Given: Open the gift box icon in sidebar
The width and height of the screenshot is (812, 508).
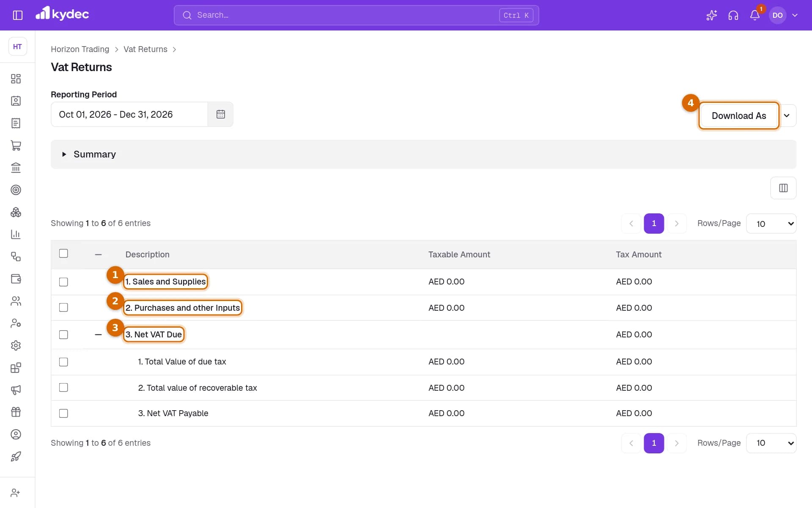Looking at the screenshot, I should click(x=16, y=412).
